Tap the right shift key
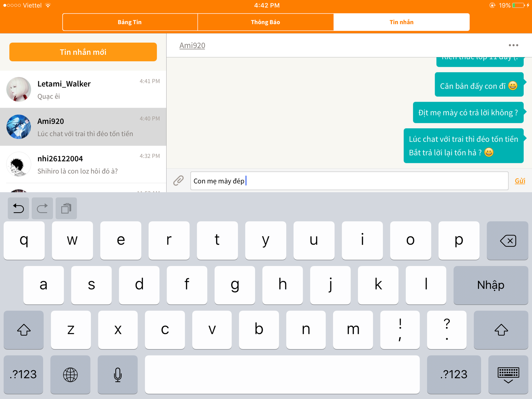Image resolution: width=532 pixels, height=399 pixels. 501,330
